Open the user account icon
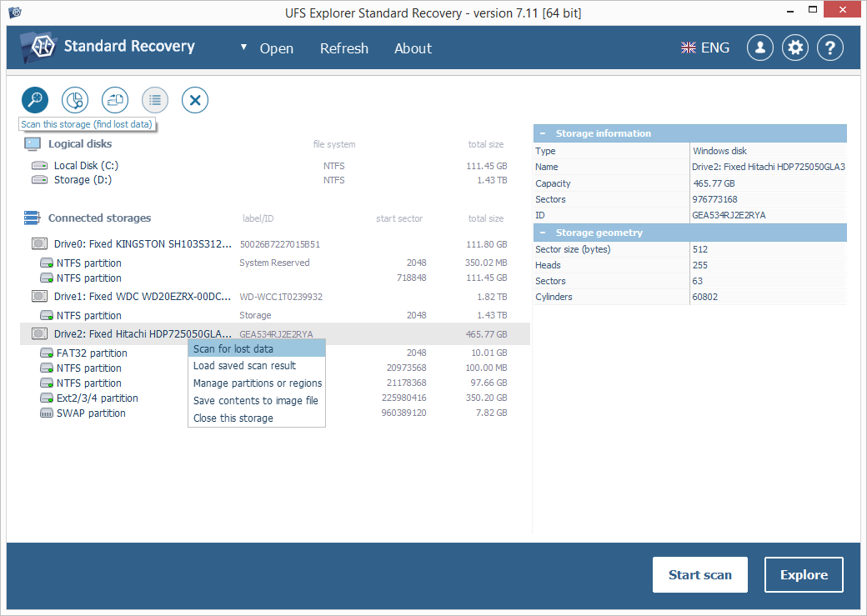Image resolution: width=867 pixels, height=616 pixels. [760, 48]
